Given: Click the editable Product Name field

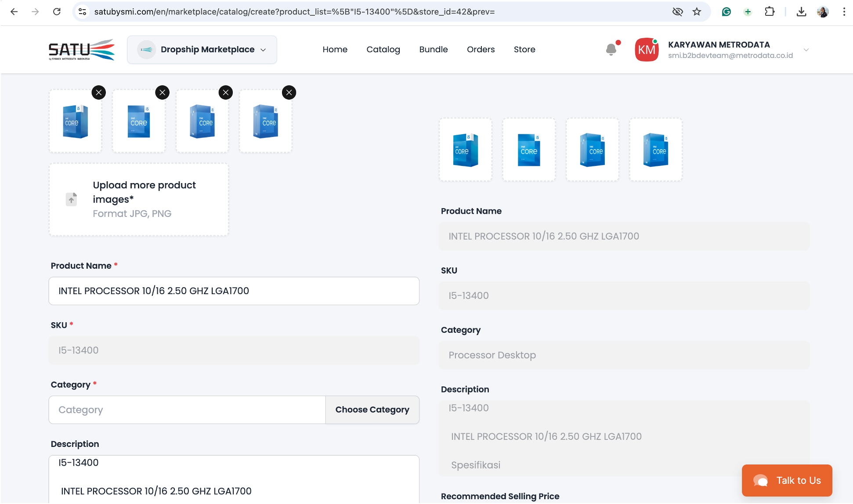Looking at the screenshot, I should pos(234,291).
